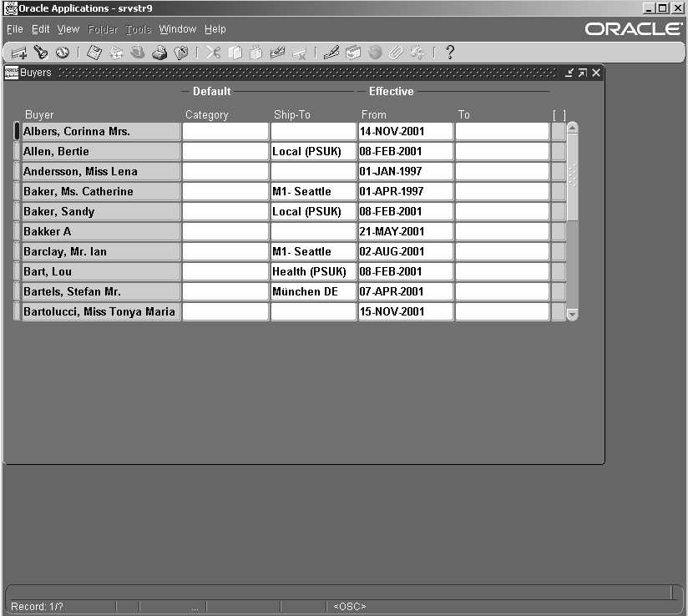Open the Edit menu

click(40, 29)
